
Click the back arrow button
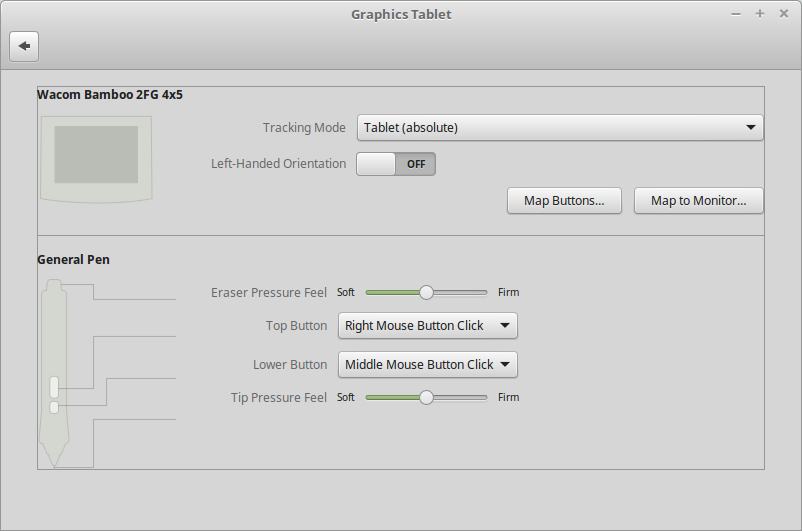(24, 46)
